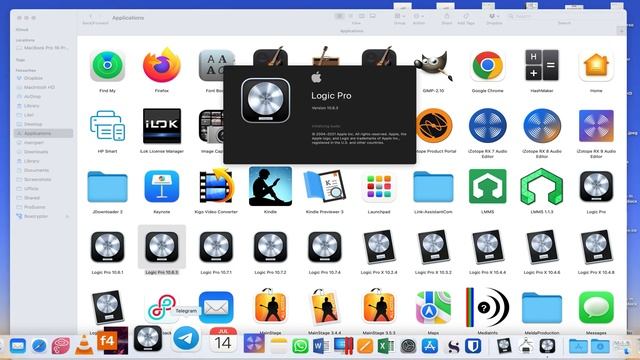Select MacBook Pro under Locations
Image resolution: width=640 pixels, height=360 pixels.
pos(44,48)
